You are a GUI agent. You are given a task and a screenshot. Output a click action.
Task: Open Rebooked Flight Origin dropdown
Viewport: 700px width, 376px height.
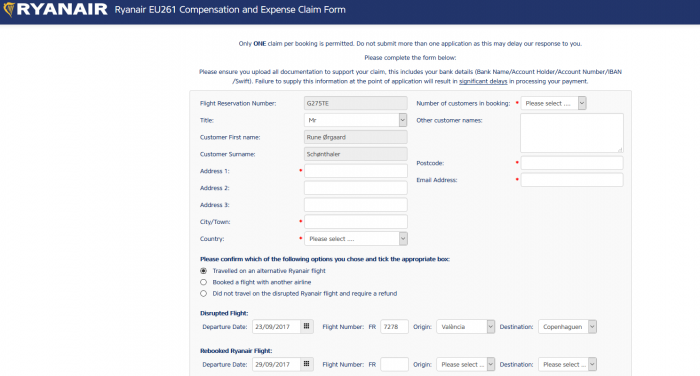pos(465,364)
